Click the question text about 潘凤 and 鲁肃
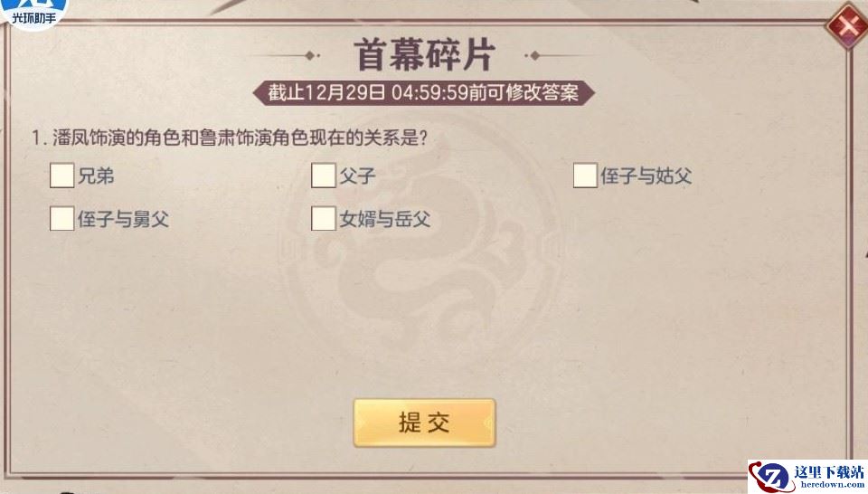 coord(230,138)
